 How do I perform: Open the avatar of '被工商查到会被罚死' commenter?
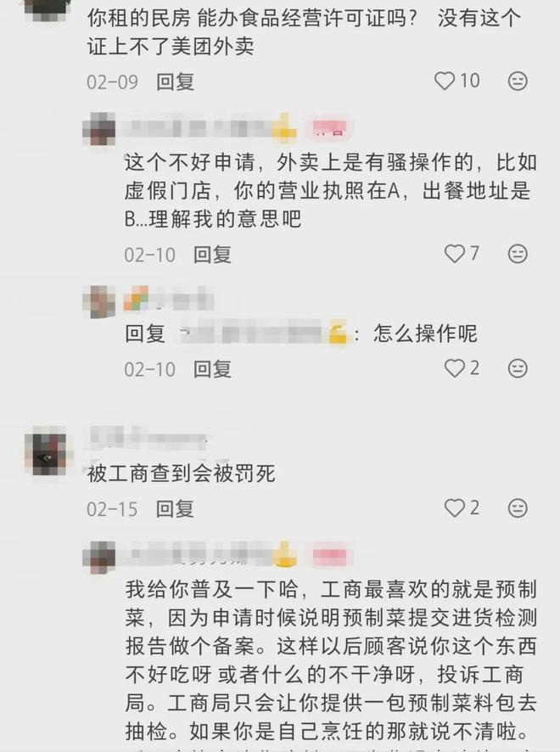pos(46,451)
